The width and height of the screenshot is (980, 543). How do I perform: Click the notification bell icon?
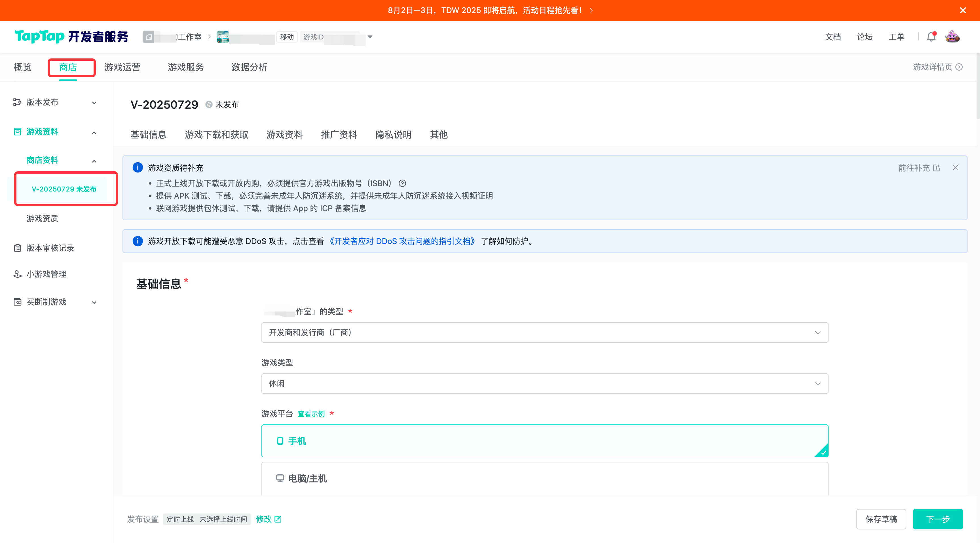click(x=931, y=37)
